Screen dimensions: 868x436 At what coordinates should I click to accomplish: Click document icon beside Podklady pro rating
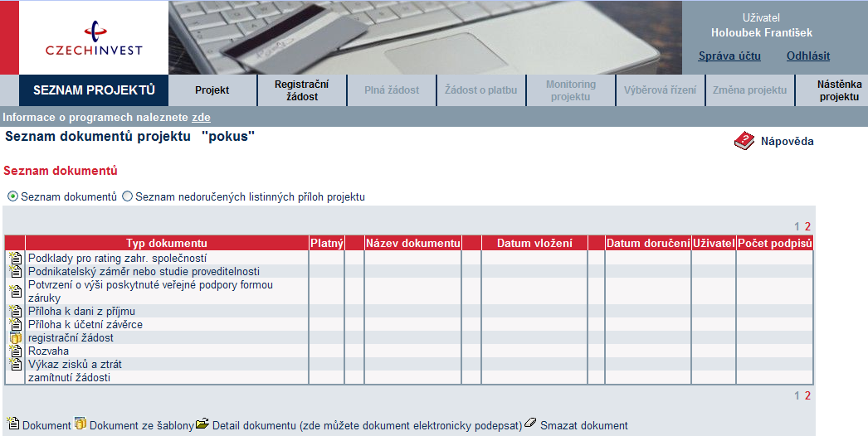tap(16, 258)
